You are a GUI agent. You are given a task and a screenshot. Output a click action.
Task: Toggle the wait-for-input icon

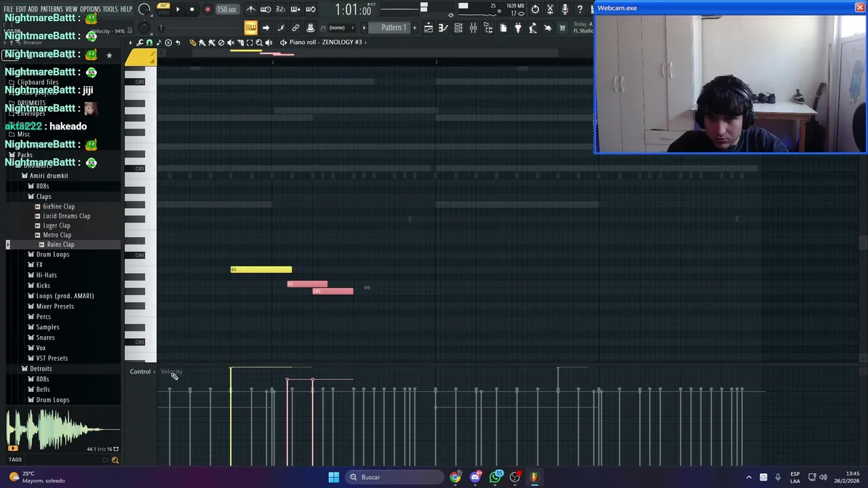click(266, 9)
